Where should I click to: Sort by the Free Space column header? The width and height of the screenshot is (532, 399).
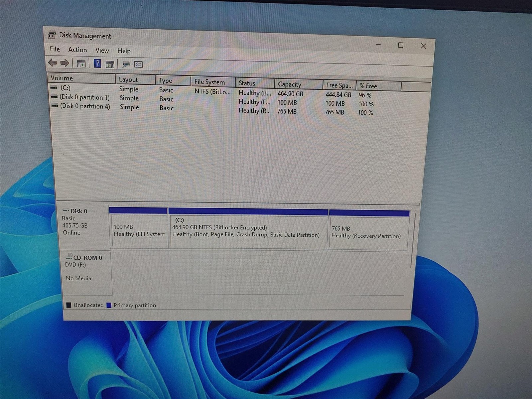tap(339, 85)
